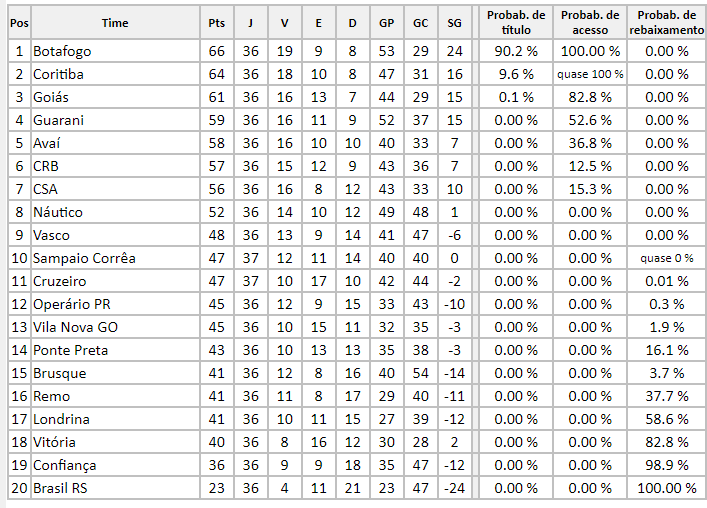The width and height of the screenshot is (707, 508).
Task: Open the Goiás team entry
Action: tap(51, 97)
